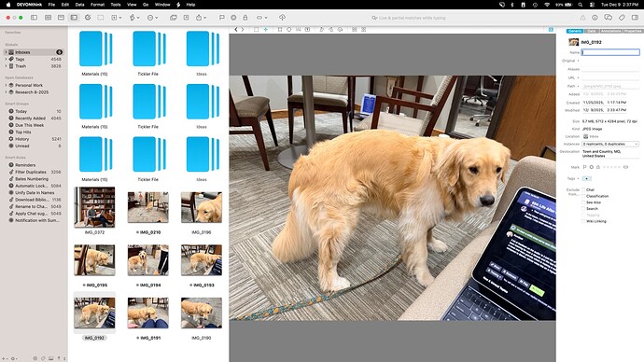The height and width of the screenshot is (362, 644).
Task: Select Trash in the sidebar
Action: [x=35, y=66]
